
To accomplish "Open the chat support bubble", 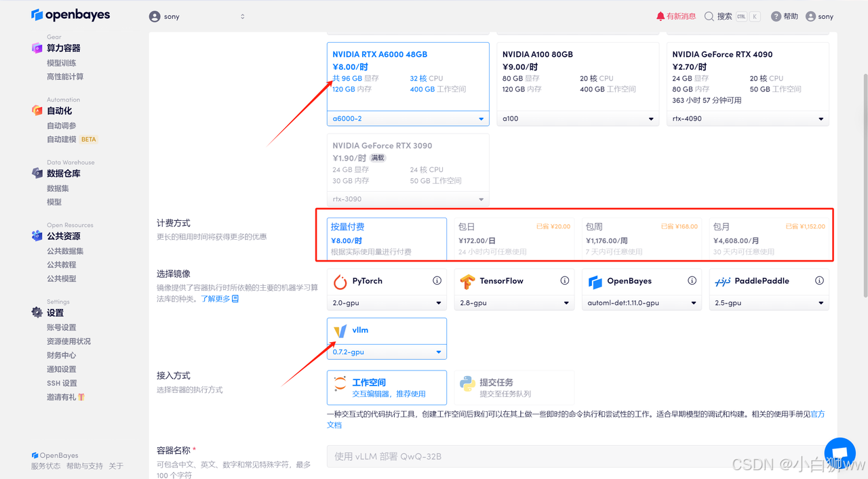I will click(840, 453).
